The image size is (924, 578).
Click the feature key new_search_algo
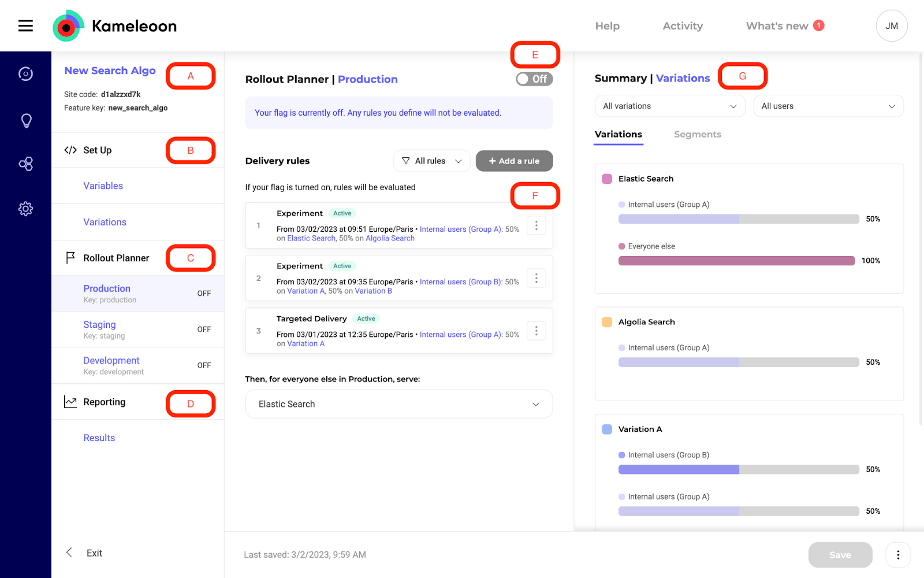[x=138, y=108]
